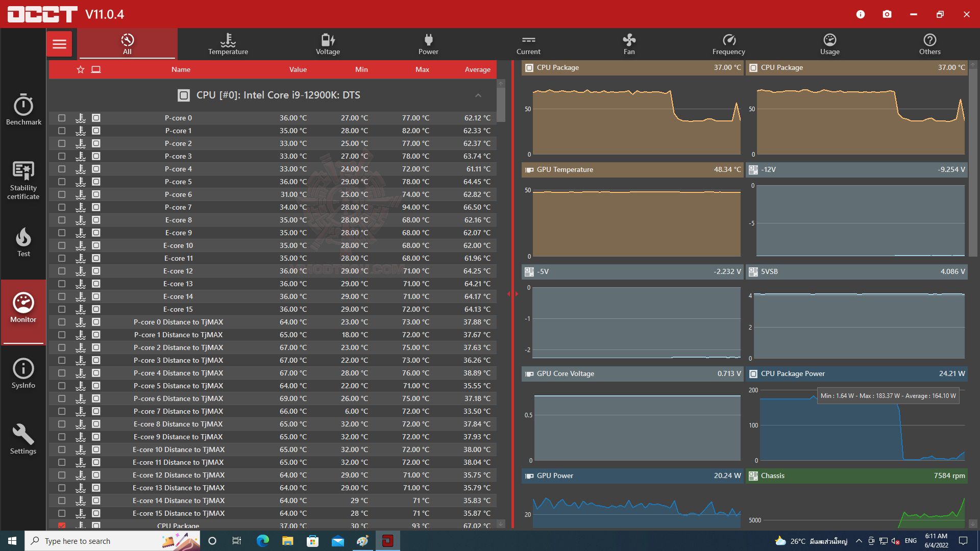Screen dimensions: 980x551
Task: Uncheck the CPU Package checkbox
Action: click(62, 525)
